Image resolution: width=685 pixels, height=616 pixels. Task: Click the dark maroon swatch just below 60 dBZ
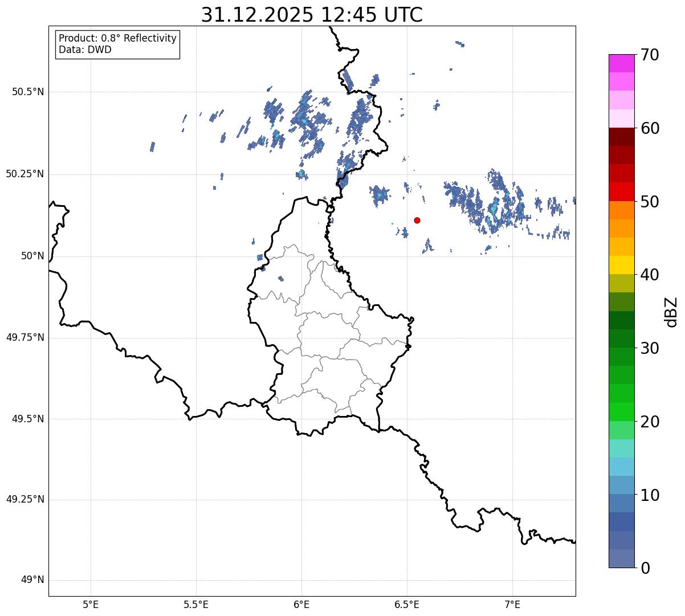pos(621,137)
